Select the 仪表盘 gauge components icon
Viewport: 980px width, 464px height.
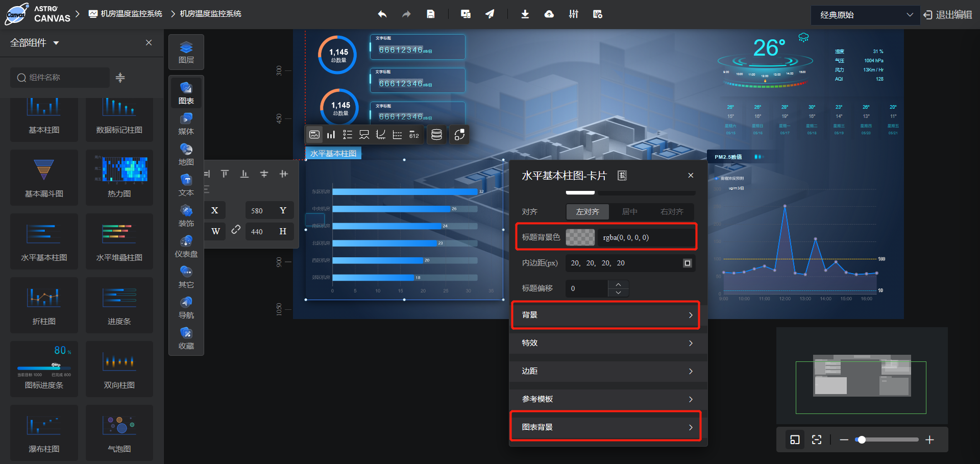[x=186, y=245]
